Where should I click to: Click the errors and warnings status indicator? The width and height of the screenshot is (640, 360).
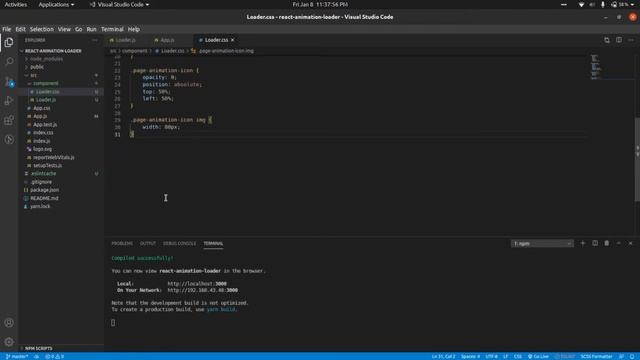54,356
